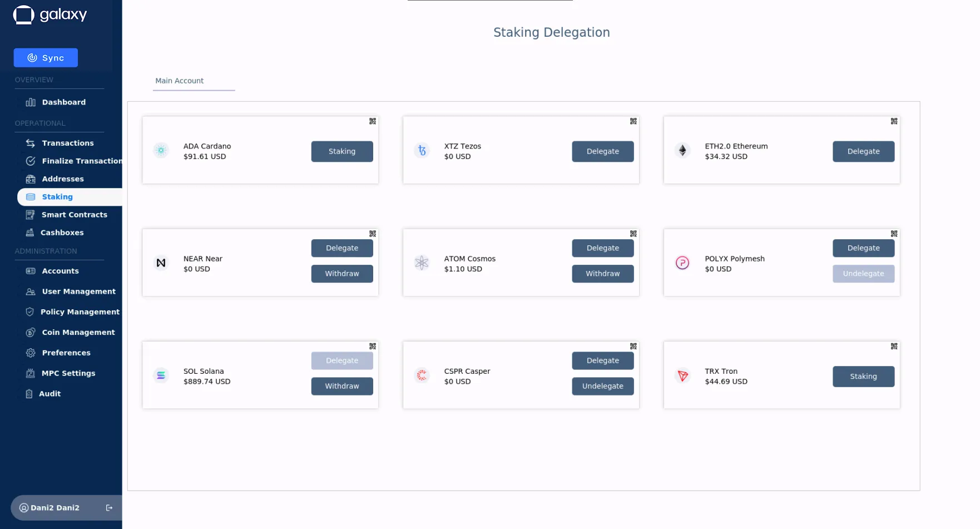Open MPC Settings menu item
The height and width of the screenshot is (529, 980).
coord(60,373)
